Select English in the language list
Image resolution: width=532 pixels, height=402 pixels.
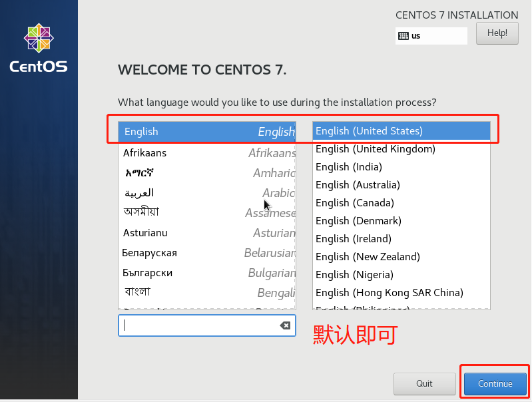(207, 132)
